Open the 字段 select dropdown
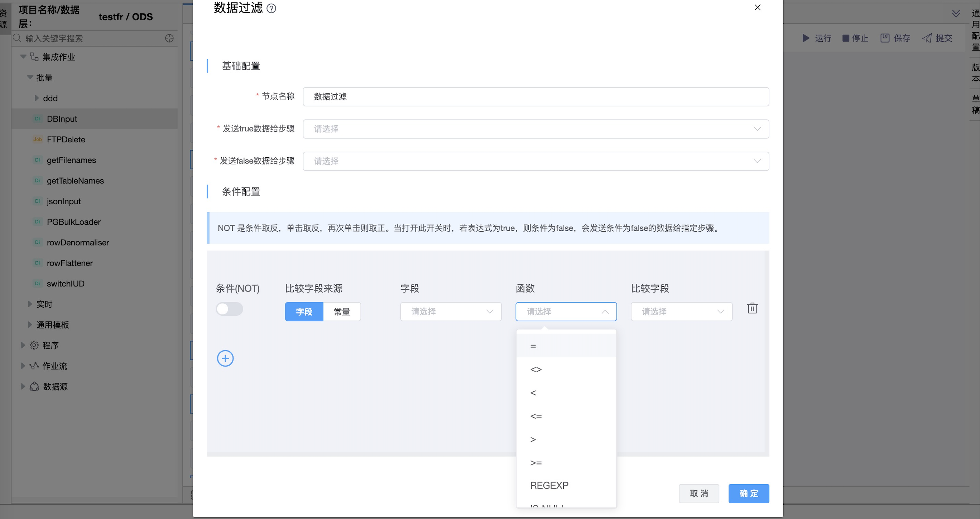This screenshot has height=519, width=980. (x=451, y=312)
